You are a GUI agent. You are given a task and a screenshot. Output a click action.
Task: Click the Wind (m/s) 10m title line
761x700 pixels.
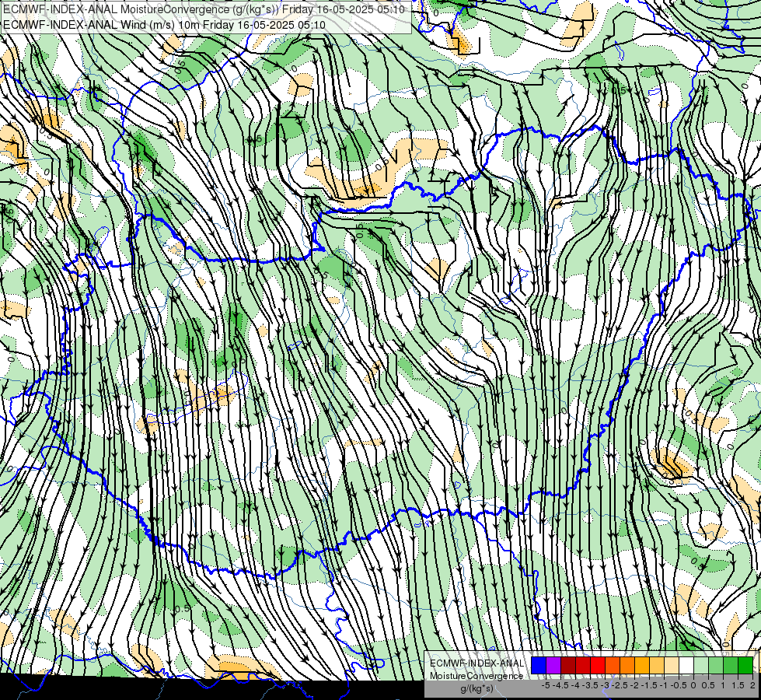(x=164, y=24)
